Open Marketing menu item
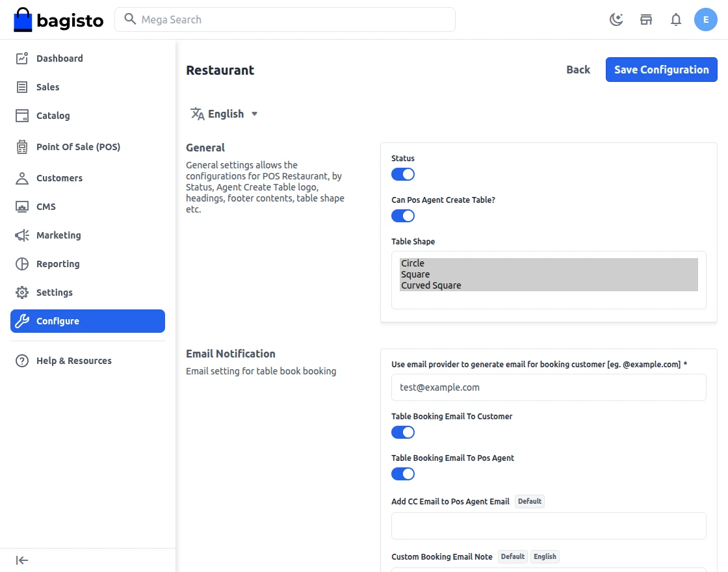 point(87,235)
